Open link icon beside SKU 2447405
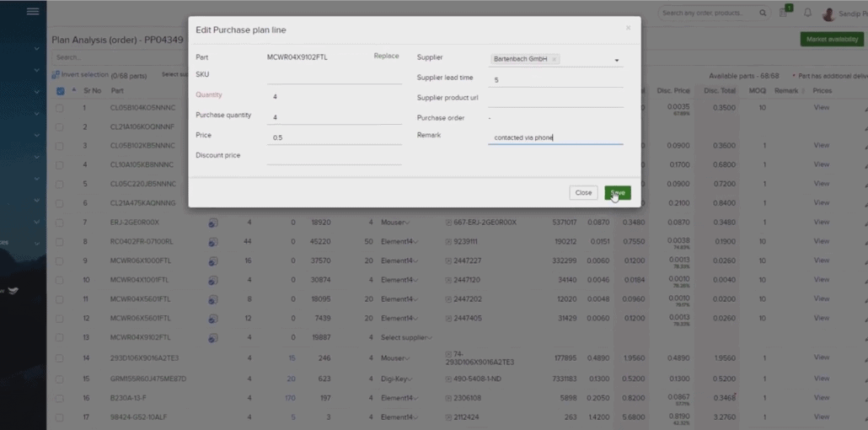Screen dimensions: 868x430 click(448, 319)
